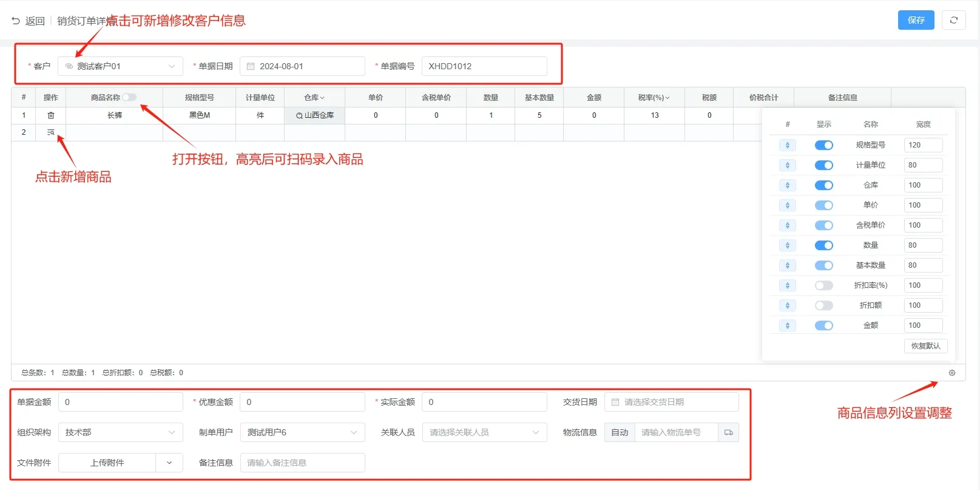Click the link icon in 客户 selector
This screenshot has height=490, width=980.
[x=69, y=66]
